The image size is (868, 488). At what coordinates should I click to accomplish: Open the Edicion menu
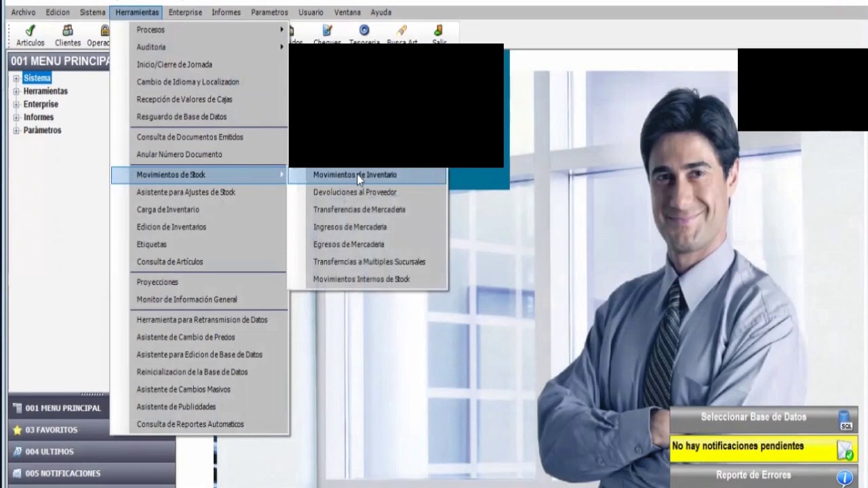[x=58, y=12]
